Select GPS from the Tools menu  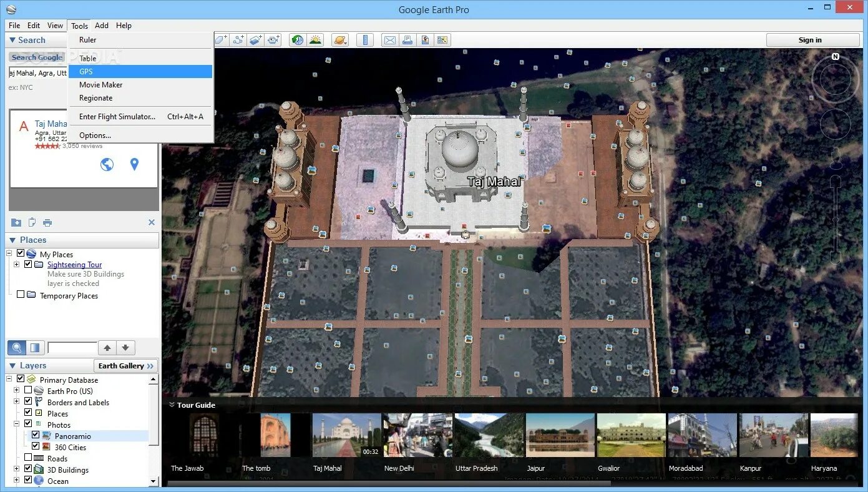pos(140,71)
